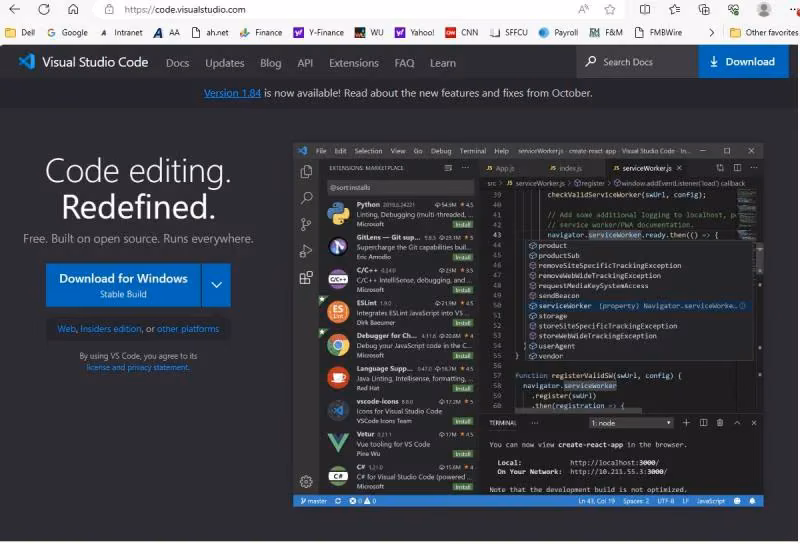This screenshot has width=800, height=544.
Task: Select index.js editor tab
Action: coord(566,168)
